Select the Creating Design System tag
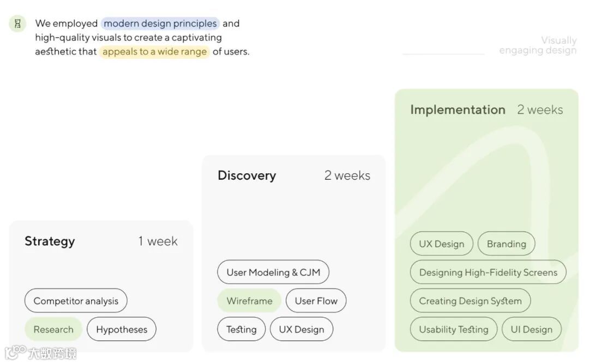The image size is (589, 364). 470,301
